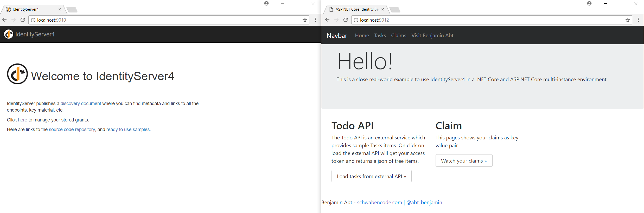
Task: Click Load tasks from external API button
Action: tap(371, 176)
